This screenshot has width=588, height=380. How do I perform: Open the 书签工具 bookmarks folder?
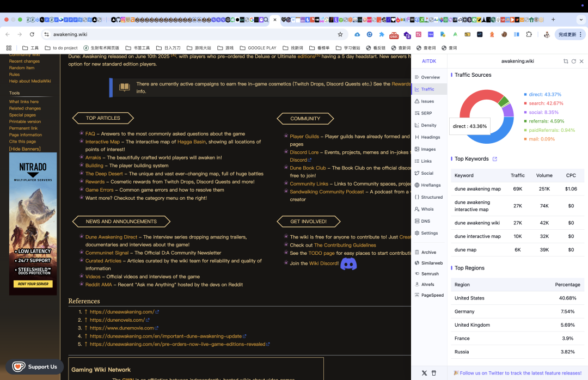[x=138, y=48]
